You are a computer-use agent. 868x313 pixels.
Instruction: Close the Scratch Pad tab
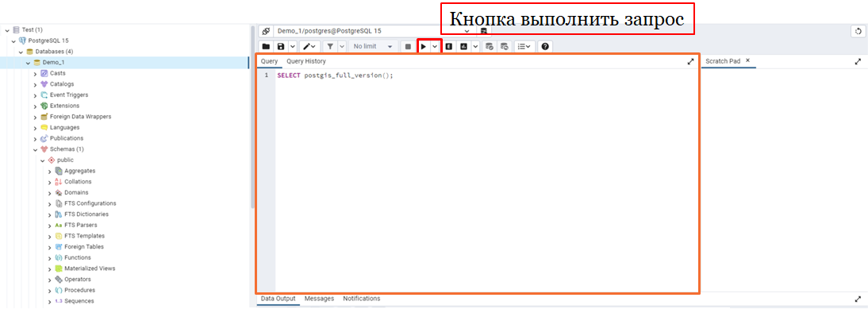[x=747, y=60]
